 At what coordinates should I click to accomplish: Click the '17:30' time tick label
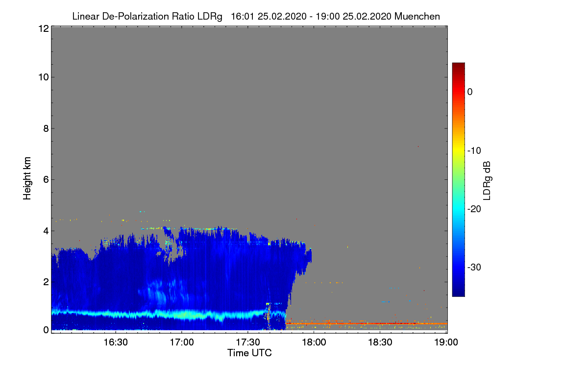(248, 342)
